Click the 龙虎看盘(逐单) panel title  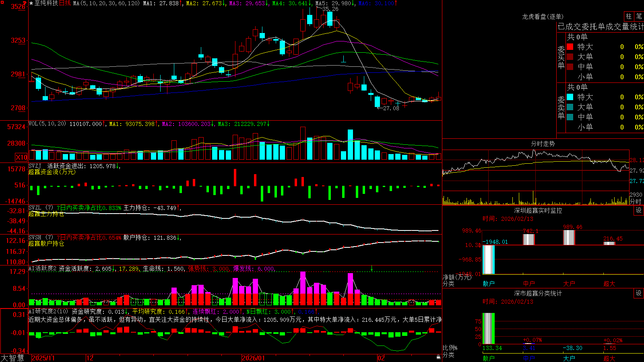tap(543, 16)
